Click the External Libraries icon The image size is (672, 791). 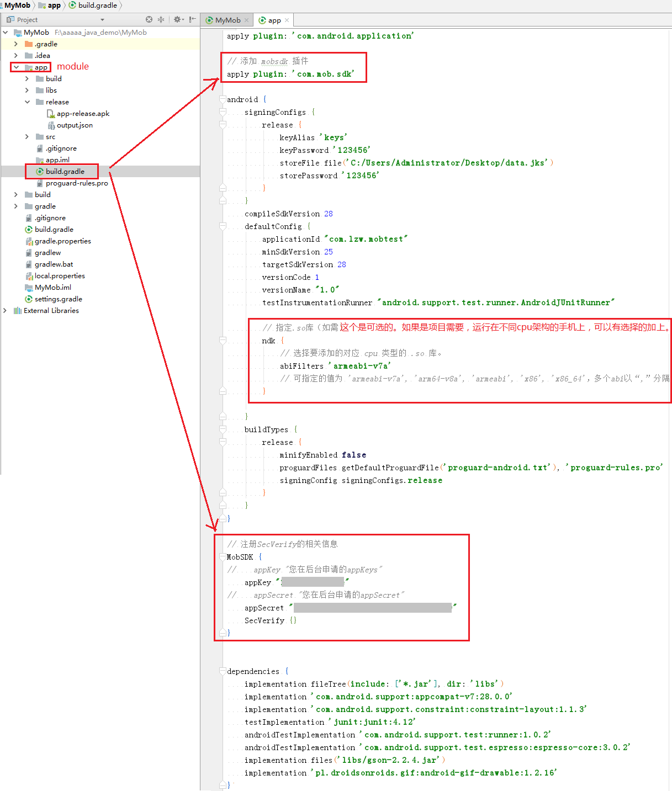coord(18,311)
